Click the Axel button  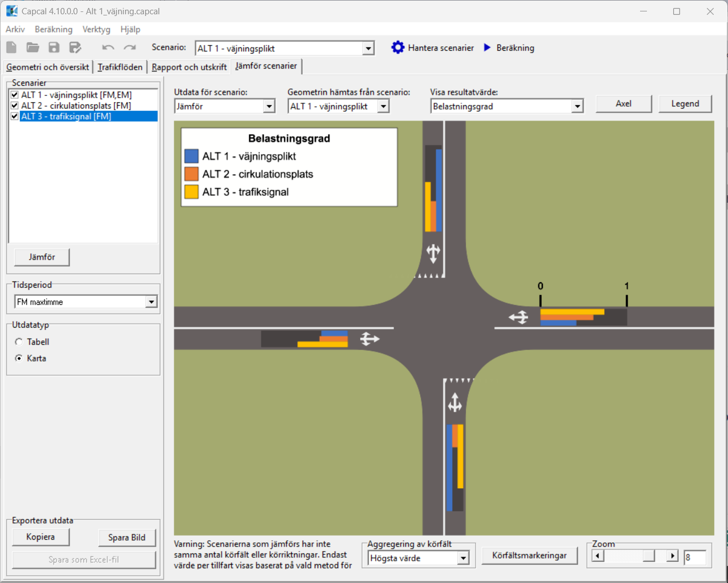(624, 103)
